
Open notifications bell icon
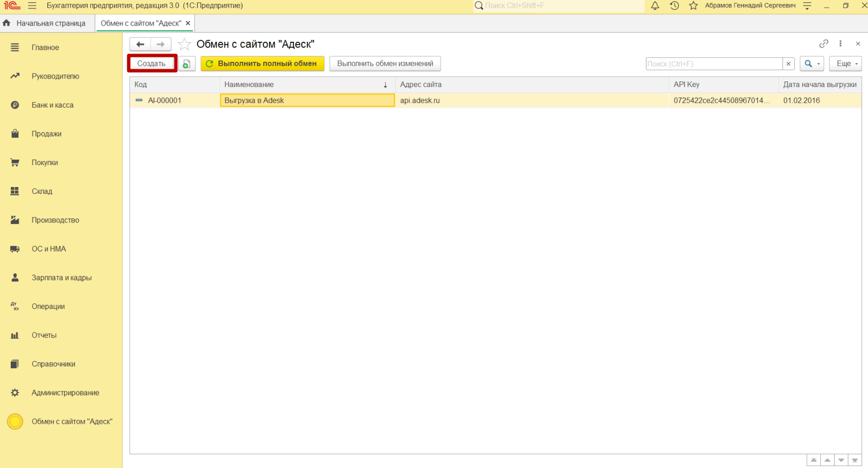655,6
